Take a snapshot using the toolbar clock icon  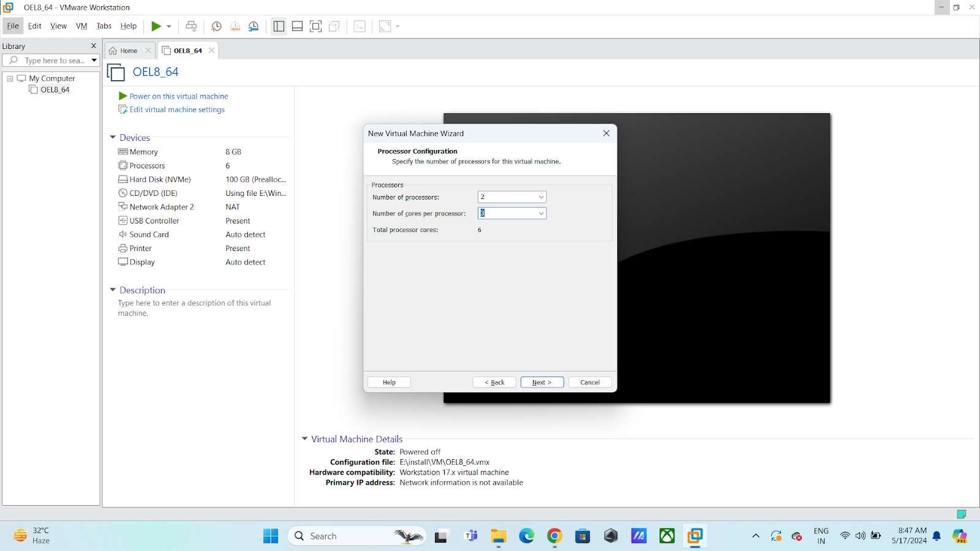pyautogui.click(x=216, y=26)
